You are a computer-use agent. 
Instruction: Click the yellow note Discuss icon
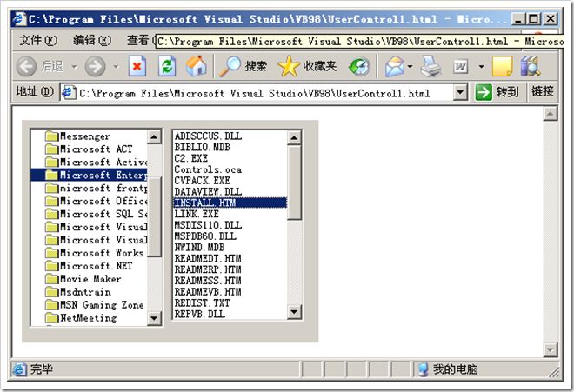503,66
